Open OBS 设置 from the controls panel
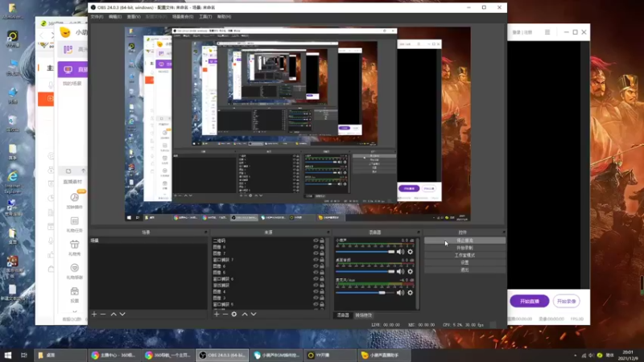 pos(464,262)
